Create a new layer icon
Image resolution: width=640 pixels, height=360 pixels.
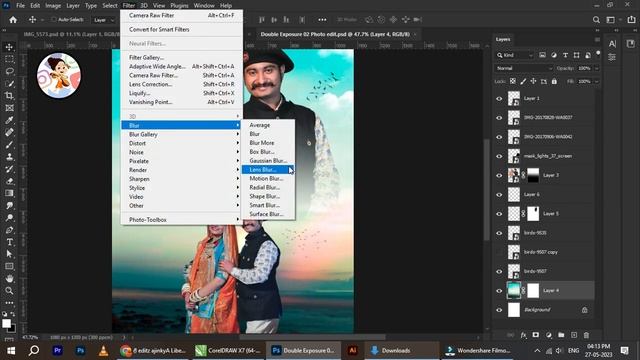click(574, 335)
